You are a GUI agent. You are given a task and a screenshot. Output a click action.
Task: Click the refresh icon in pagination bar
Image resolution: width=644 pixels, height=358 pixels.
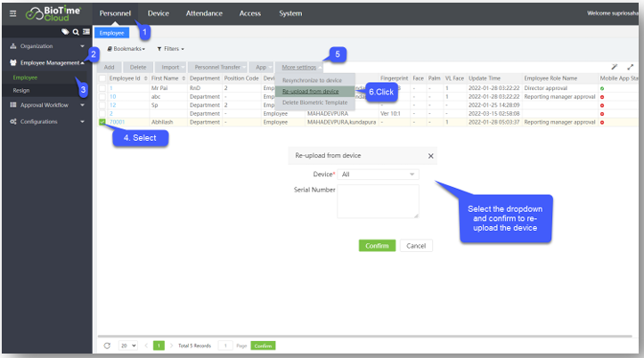click(108, 345)
